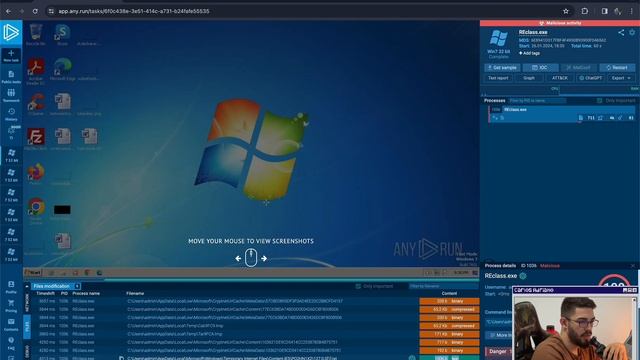The width and height of the screenshot is (640, 360).
Task: Click the Content column header
Action: click(x=449, y=293)
